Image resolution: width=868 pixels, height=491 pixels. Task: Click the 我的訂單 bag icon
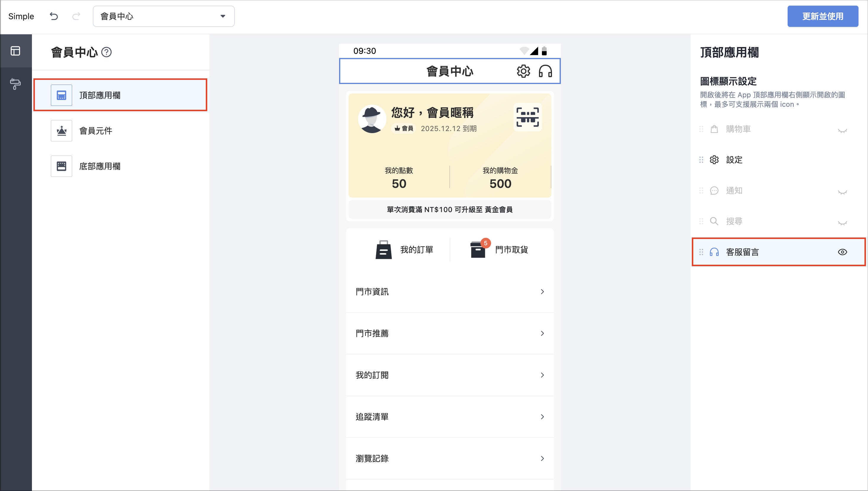tap(383, 250)
